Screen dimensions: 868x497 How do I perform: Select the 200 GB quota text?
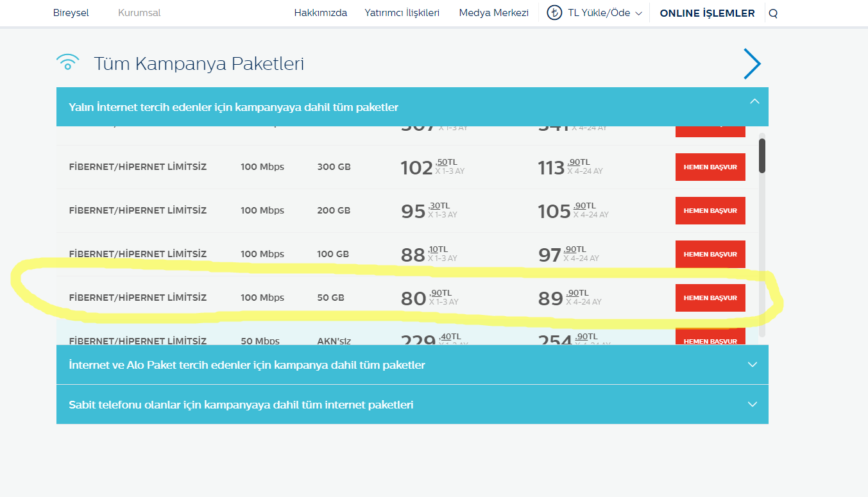pyautogui.click(x=334, y=210)
